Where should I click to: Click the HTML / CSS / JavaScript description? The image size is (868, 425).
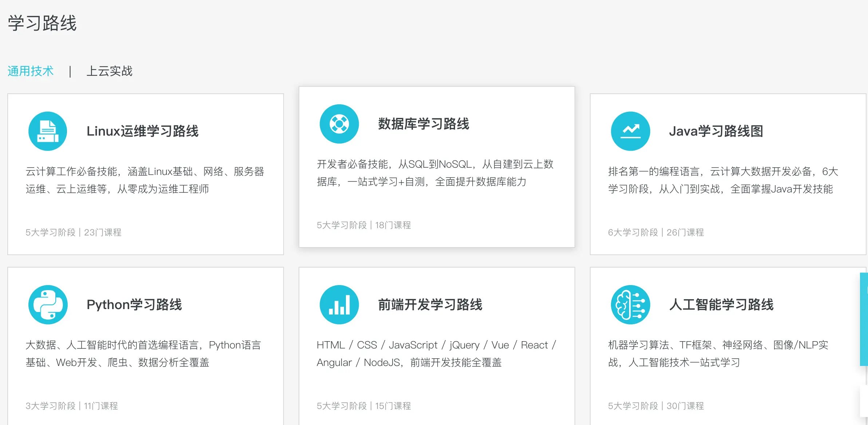pyautogui.click(x=436, y=354)
